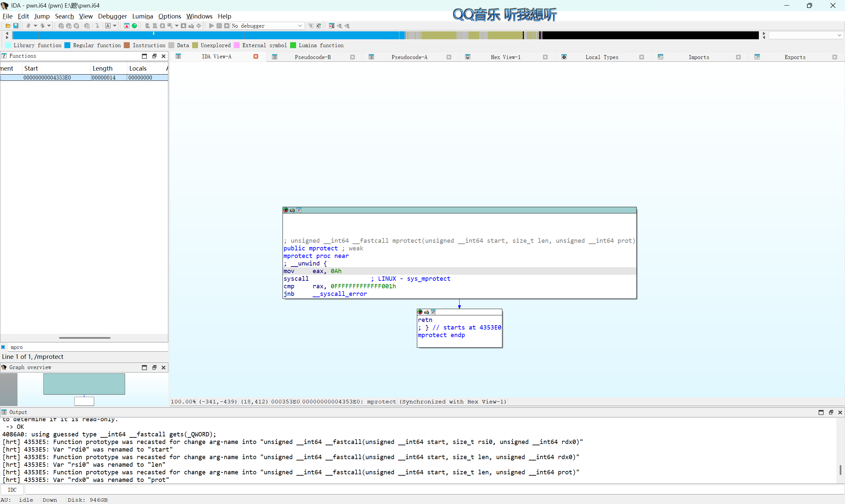Click the olive Unexplored region in navigation band
Screen dimensions: 845x504
click(438, 35)
